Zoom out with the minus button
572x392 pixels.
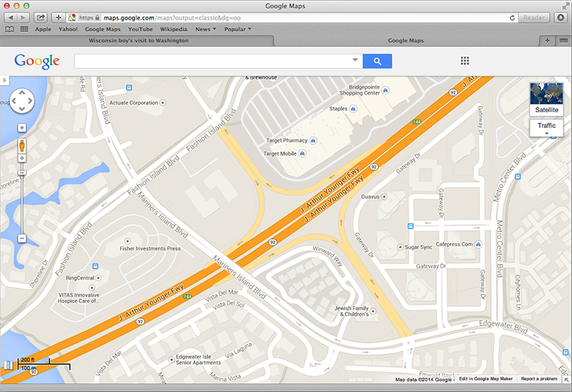(x=22, y=238)
